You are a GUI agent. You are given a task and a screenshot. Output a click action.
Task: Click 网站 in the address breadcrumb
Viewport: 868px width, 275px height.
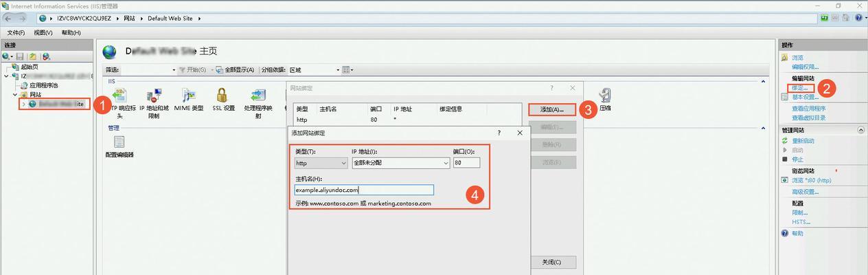129,18
